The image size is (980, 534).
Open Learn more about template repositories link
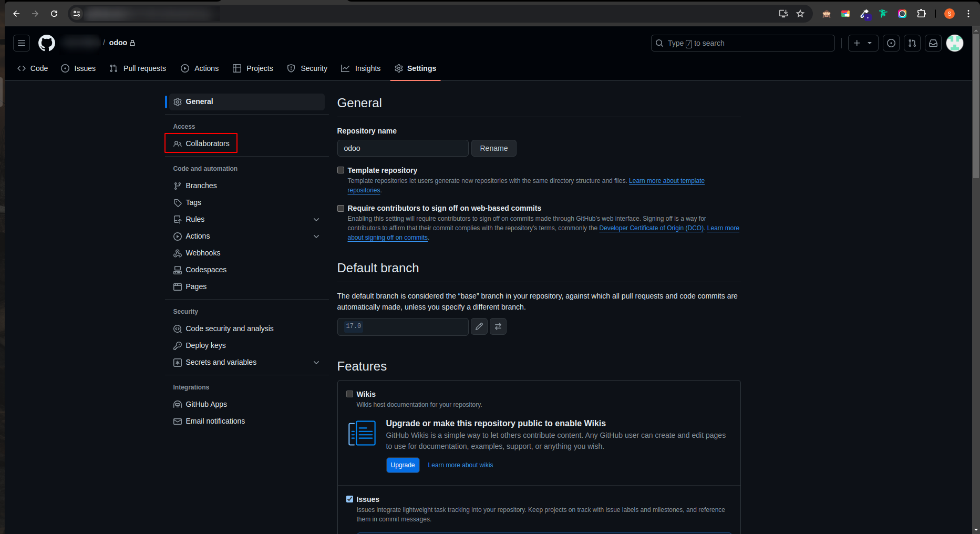666,181
